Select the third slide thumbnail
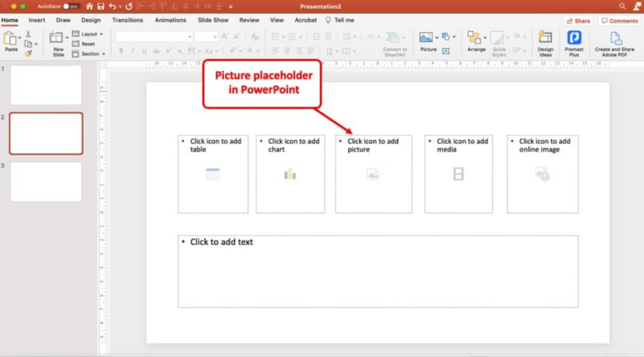 [x=46, y=182]
